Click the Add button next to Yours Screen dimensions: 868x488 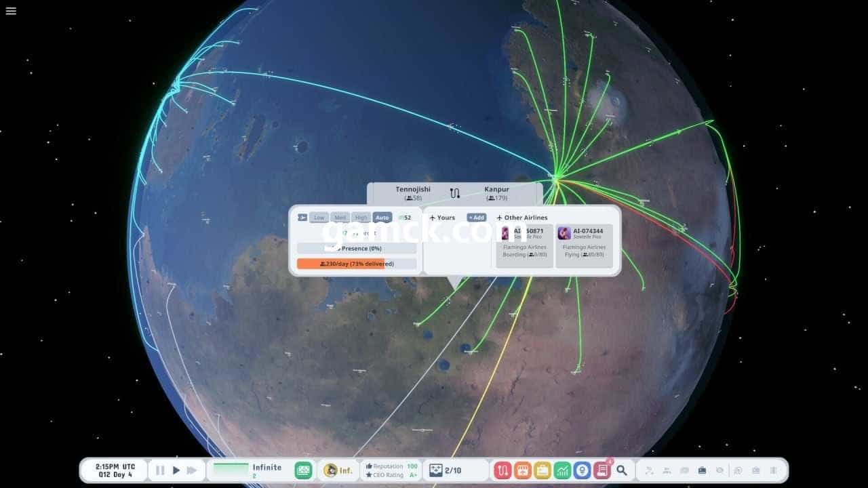coord(476,218)
